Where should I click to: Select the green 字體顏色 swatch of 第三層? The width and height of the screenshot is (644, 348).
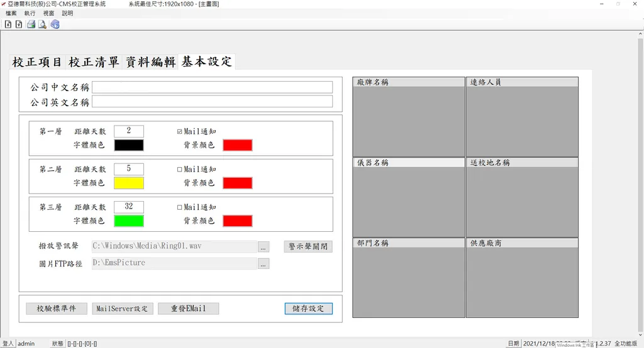pyautogui.click(x=129, y=220)
